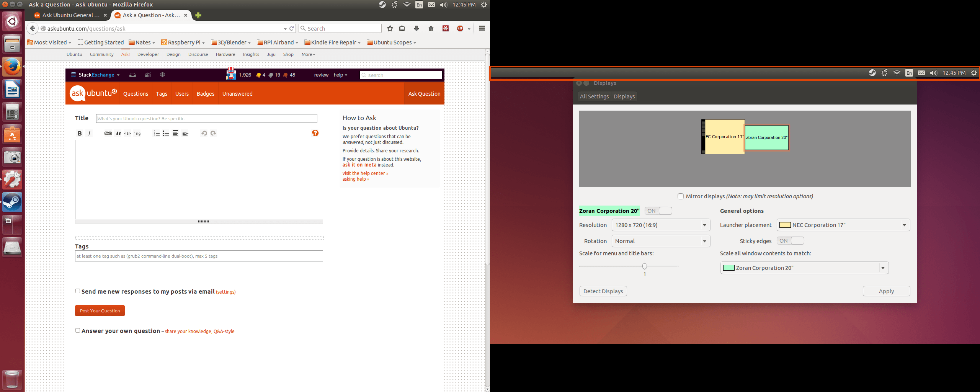Image resolution: width=980 pixels, height=392 pixels.
Task: Open the StackExchange inbox icon
Action: coord(132,75)
